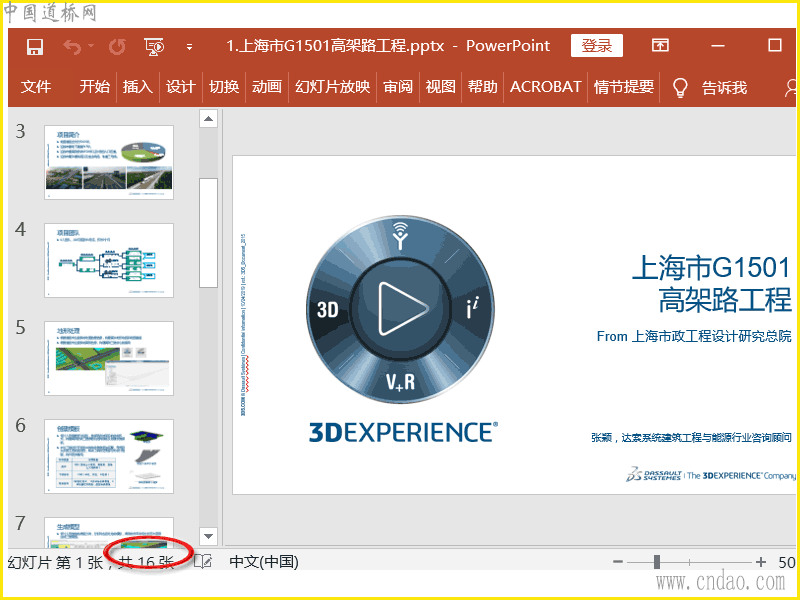Switch to the 开始 tab
Screen dimensions: 800x600
(x=95, y=87)
